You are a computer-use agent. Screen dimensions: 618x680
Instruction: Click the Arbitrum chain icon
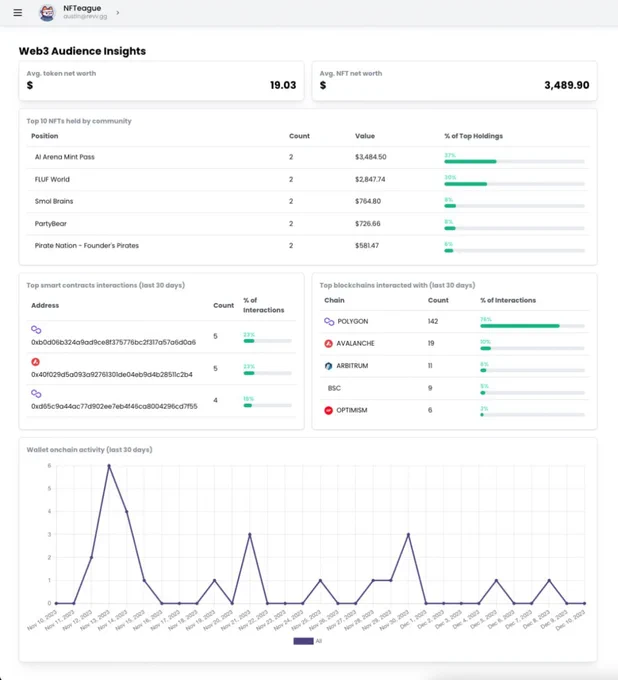(328, 366)
